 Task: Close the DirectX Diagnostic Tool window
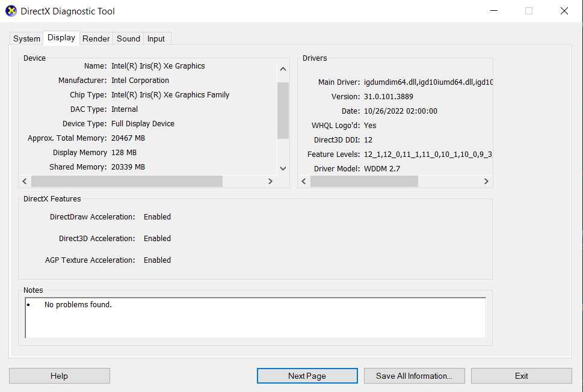coord(564,11)
